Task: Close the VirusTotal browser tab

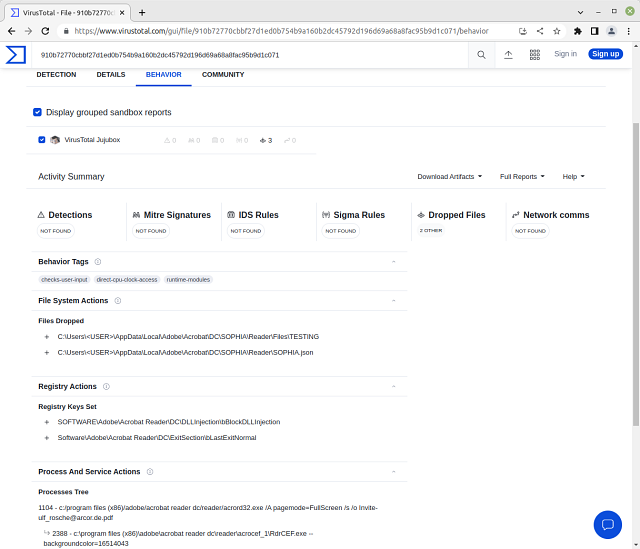Action: pos(122,13)
